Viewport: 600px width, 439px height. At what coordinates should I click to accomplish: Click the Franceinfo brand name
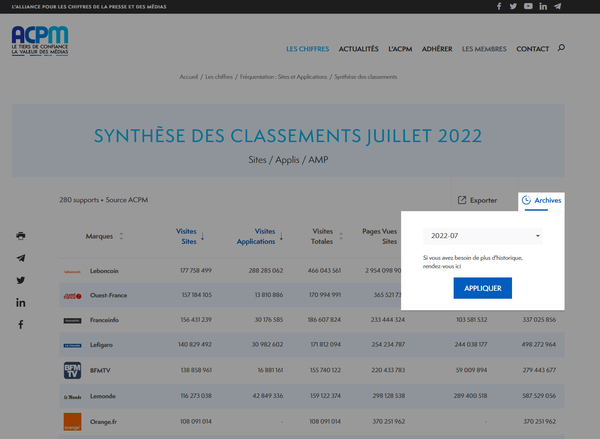tap(104, 320)
